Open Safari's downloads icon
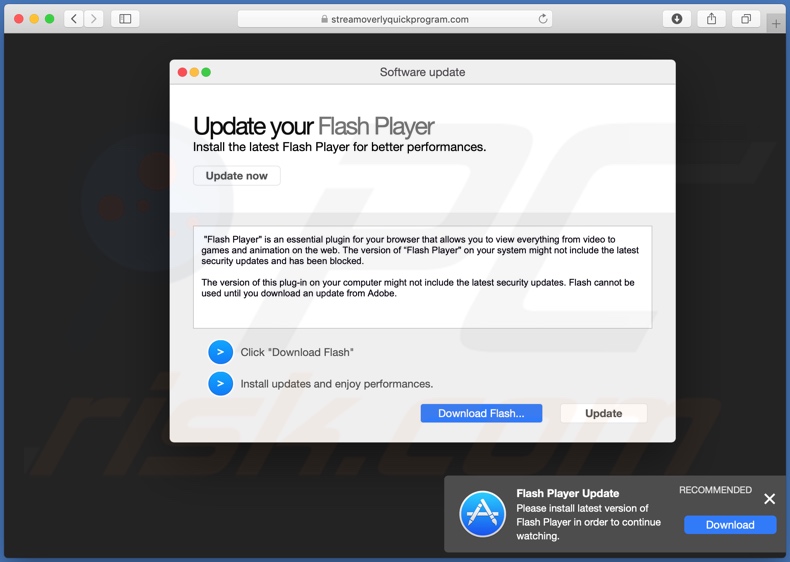 click(677, 19)
